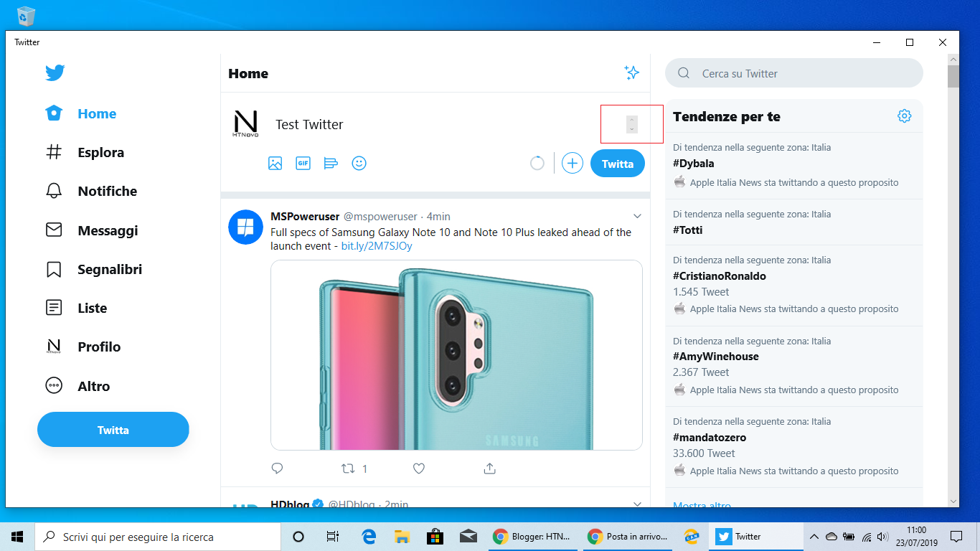The width and height of the screenshot is (980, 551).
Task: Click the Twitter bird logo
Action: click(55, 72)
